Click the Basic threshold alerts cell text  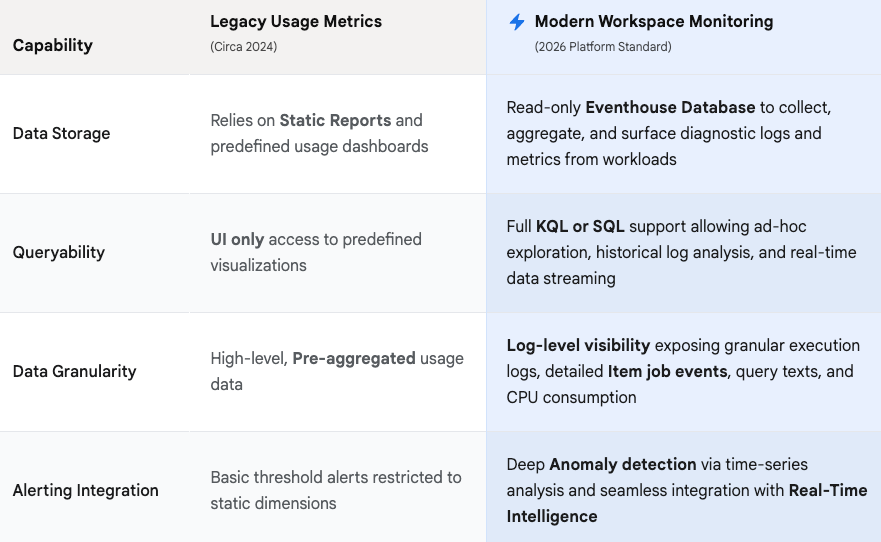pos(336,490)
